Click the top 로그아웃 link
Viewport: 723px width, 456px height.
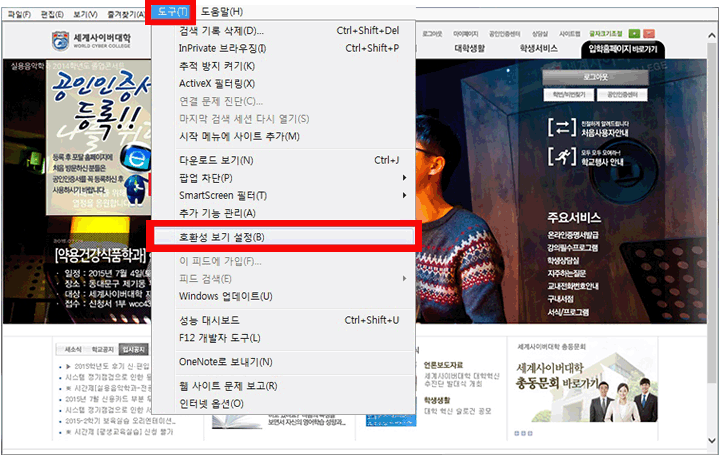pos(433,34)
